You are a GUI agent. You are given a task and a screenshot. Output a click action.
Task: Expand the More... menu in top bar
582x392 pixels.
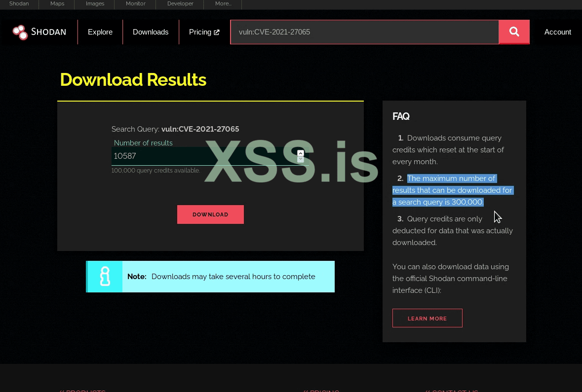pos(223,4)
